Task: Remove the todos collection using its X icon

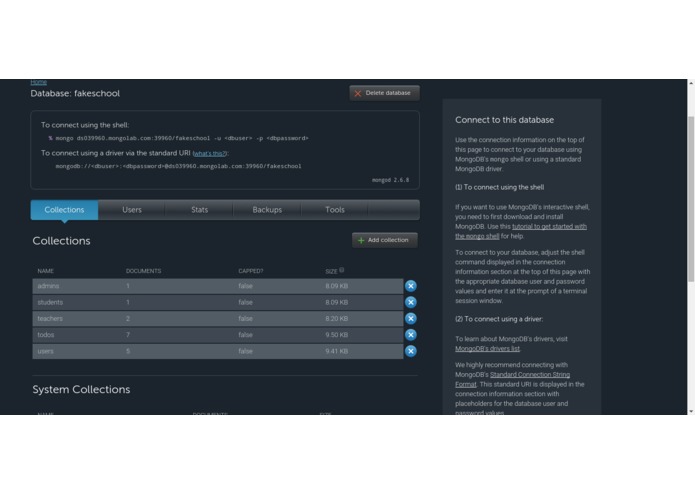Action: (x=410, y=335)
